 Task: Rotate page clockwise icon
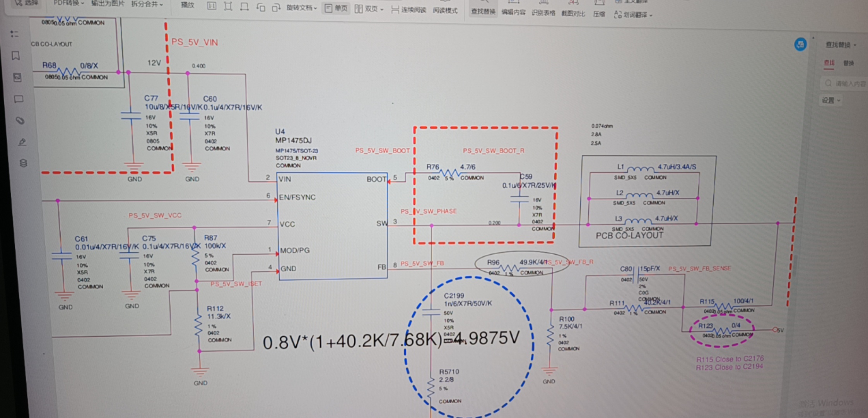tap(276, 7)
